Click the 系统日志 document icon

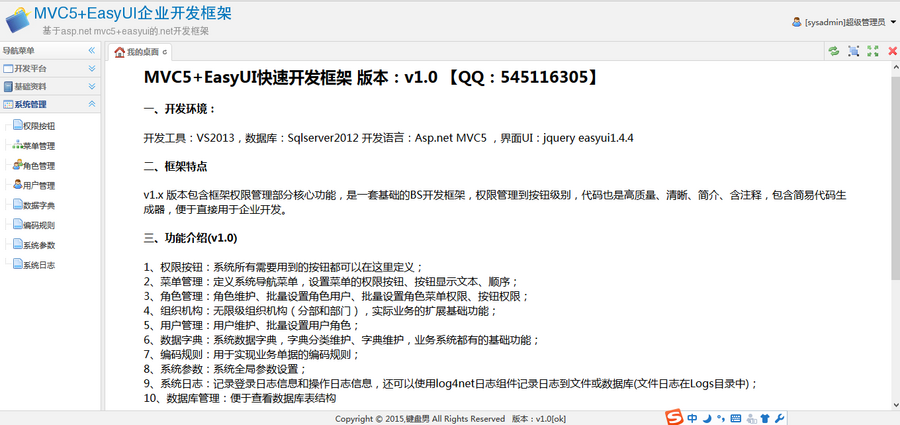(x=17, y=264)
